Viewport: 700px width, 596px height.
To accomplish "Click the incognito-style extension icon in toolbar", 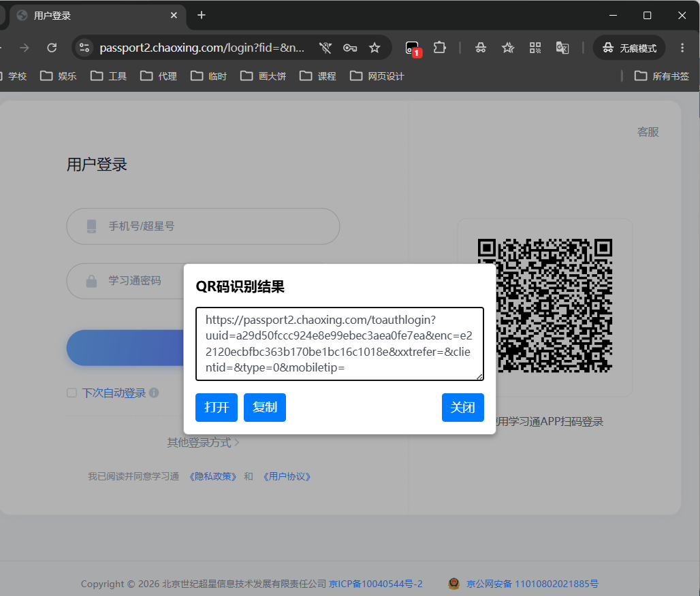I will click(x=481, y=48).
